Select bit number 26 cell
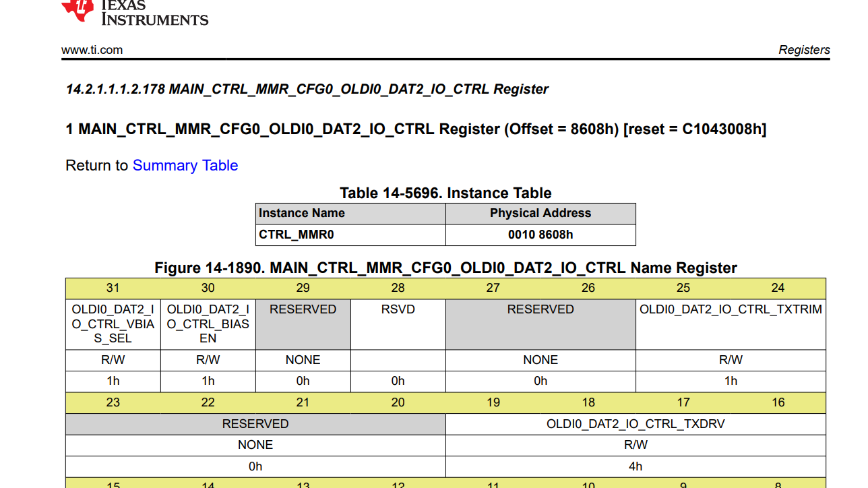The image size is (868, 488). click(588, 288)
